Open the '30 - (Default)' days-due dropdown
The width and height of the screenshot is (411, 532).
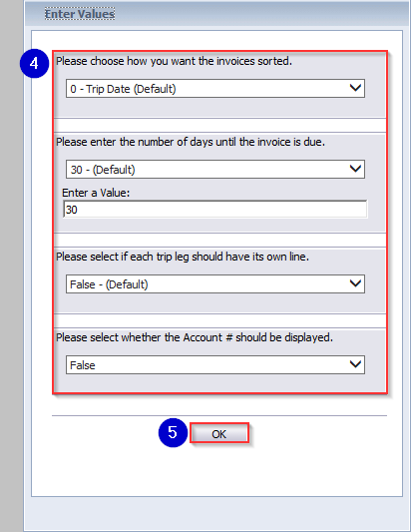pos(215,170)
